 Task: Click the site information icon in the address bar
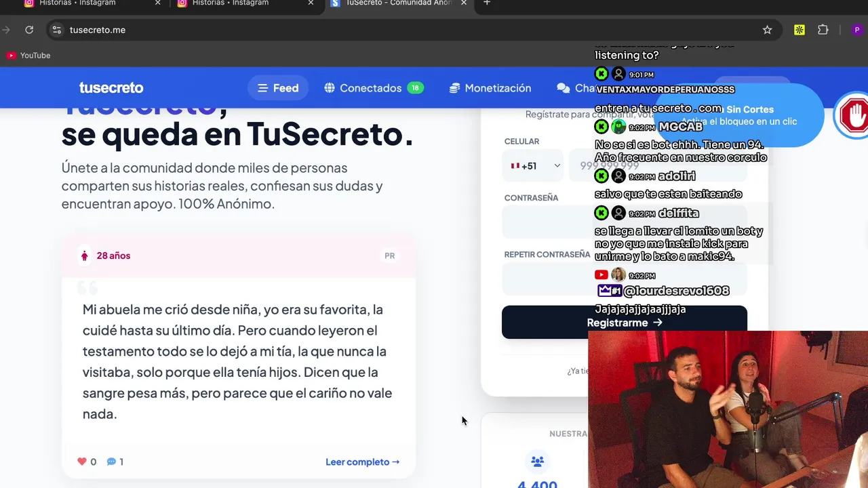[x=57, y=30]
